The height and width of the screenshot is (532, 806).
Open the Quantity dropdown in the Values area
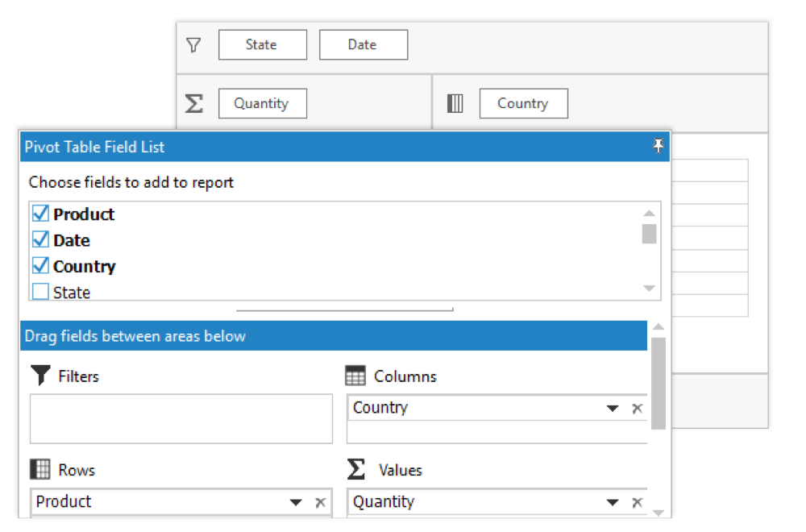613,501
